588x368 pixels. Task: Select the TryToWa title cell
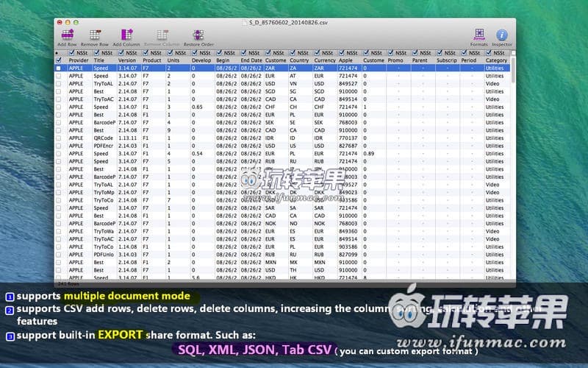click(104, 231)
